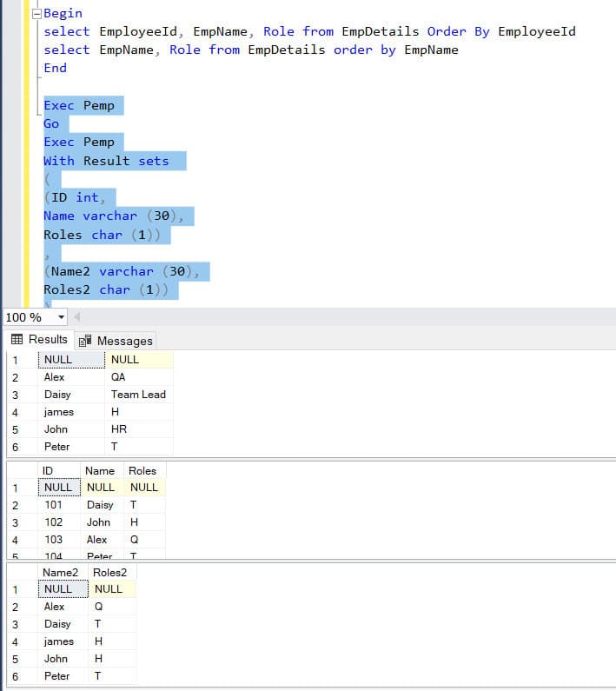This screenshot has height=691, width=616.
Task: Collapse the Begin block outline toggle
Action: 37,14
